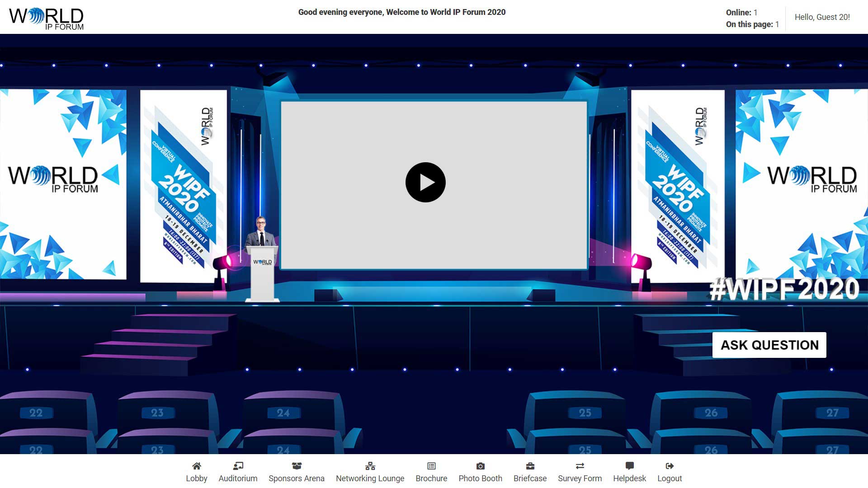Open the Auditorium icon in bottom navigation

coord(238,466)
